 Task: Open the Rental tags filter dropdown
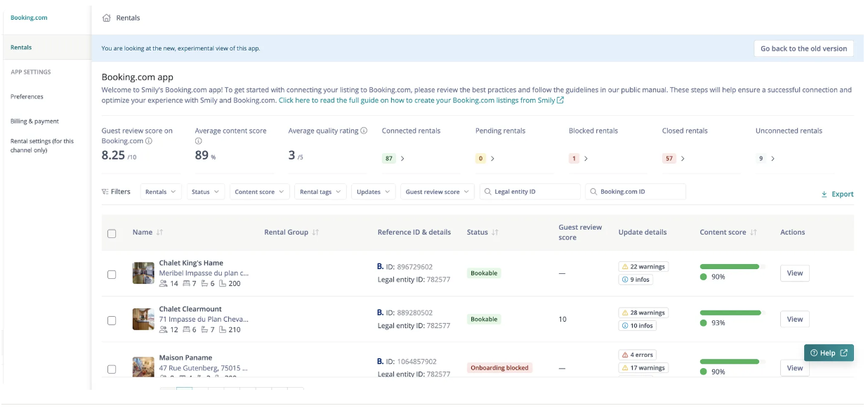coord(320,192)
